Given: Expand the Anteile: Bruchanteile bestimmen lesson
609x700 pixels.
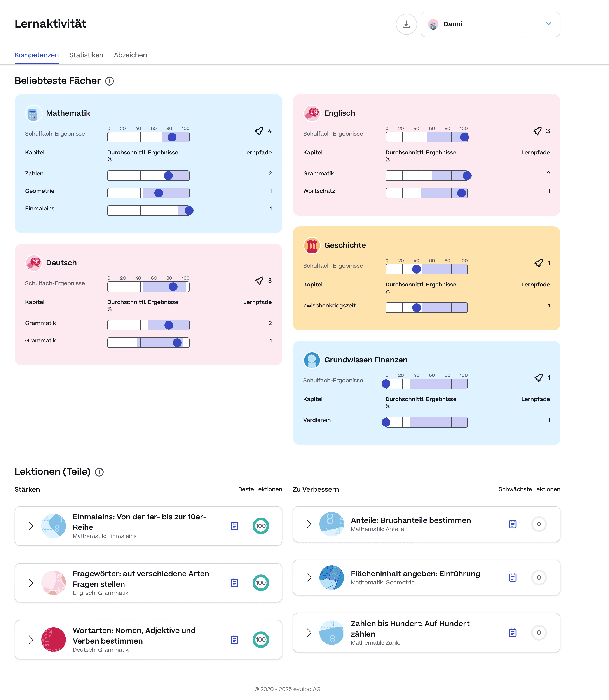Looking at the screenshot, I should pyautogui.click(x=309, y=524).
